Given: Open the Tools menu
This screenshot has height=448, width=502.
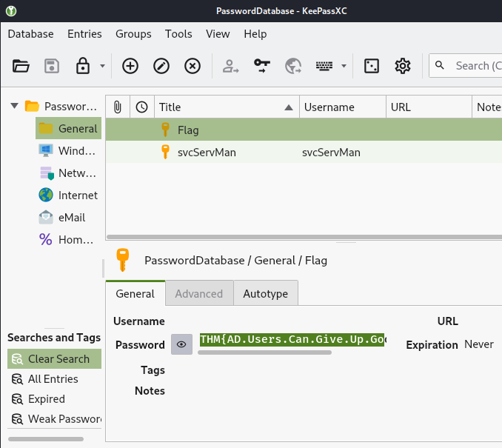Looking at the screenshot, I should click(x=178, y=34).
